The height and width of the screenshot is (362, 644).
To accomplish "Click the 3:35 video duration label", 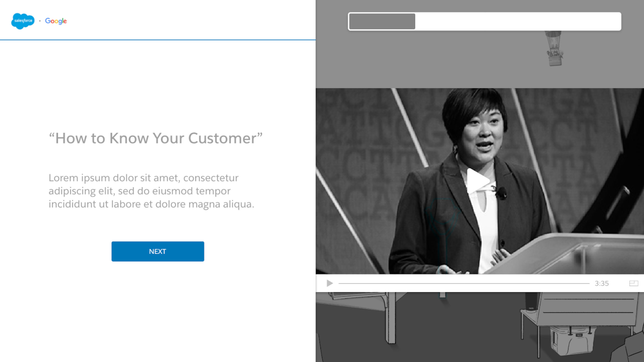I will [602, 283].
